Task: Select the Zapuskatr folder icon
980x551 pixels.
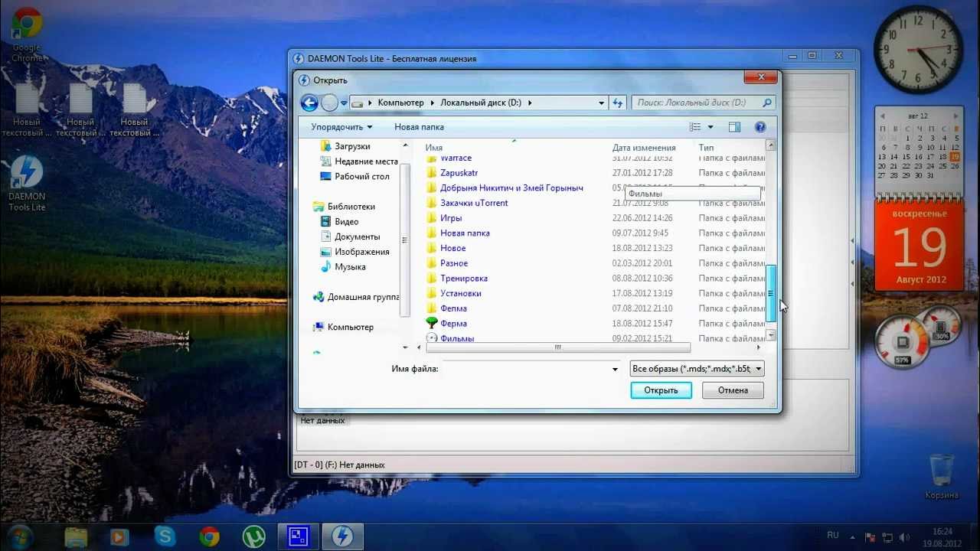Action: (432, 173)
